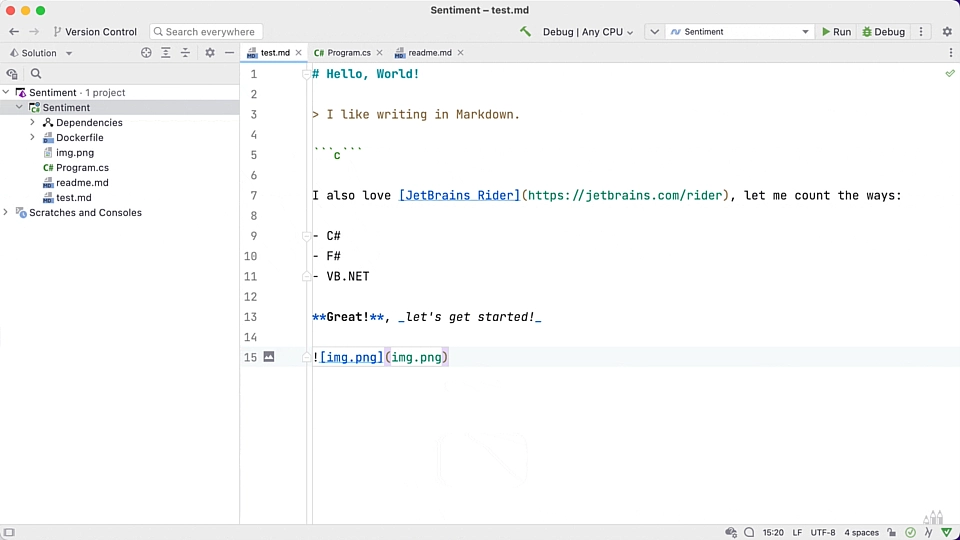Open the cloud settings sync status icon
This screenshot has height=540, width=960.
coord(730,533)
